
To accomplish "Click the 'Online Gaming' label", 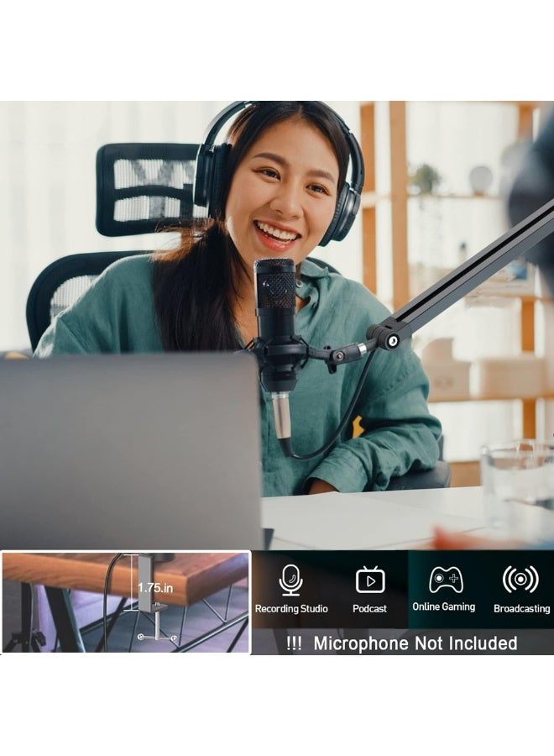I will (444, 607).
